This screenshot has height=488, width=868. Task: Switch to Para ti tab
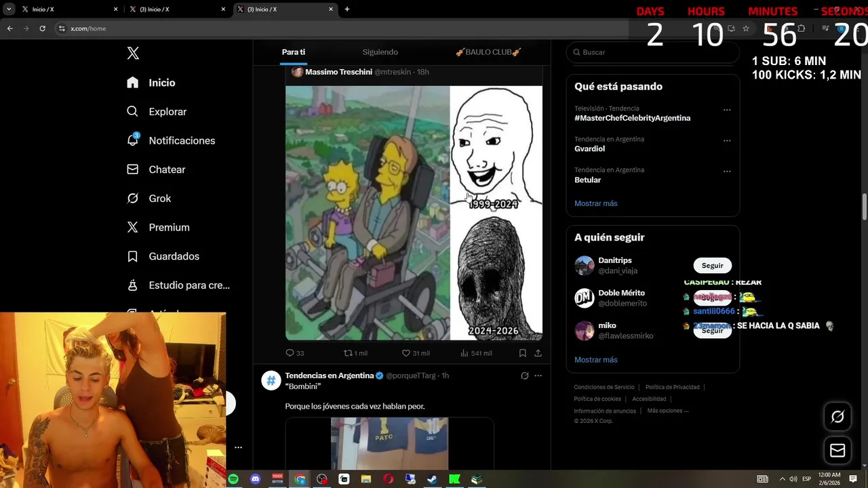pyautogui.click(x=294, y=52)
